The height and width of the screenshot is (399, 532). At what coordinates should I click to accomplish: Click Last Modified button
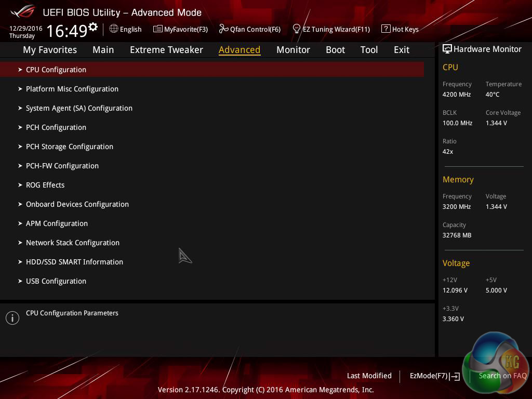coord(369,376)
